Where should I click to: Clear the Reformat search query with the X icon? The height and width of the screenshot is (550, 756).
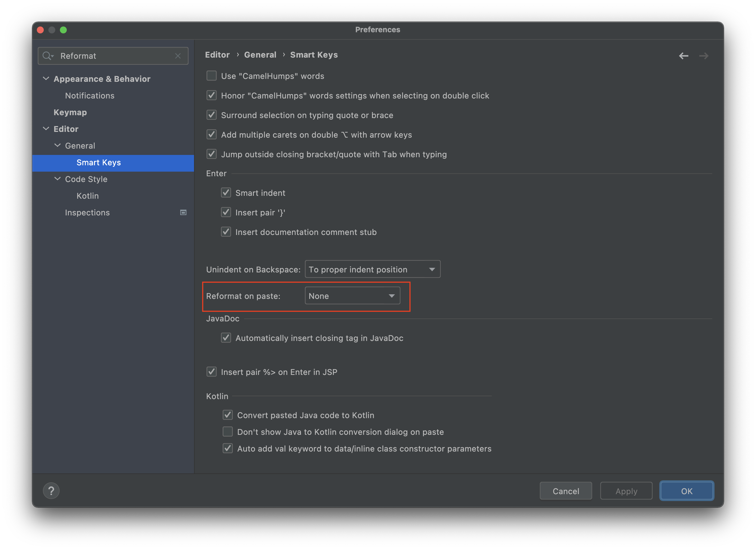pos(178,56)
